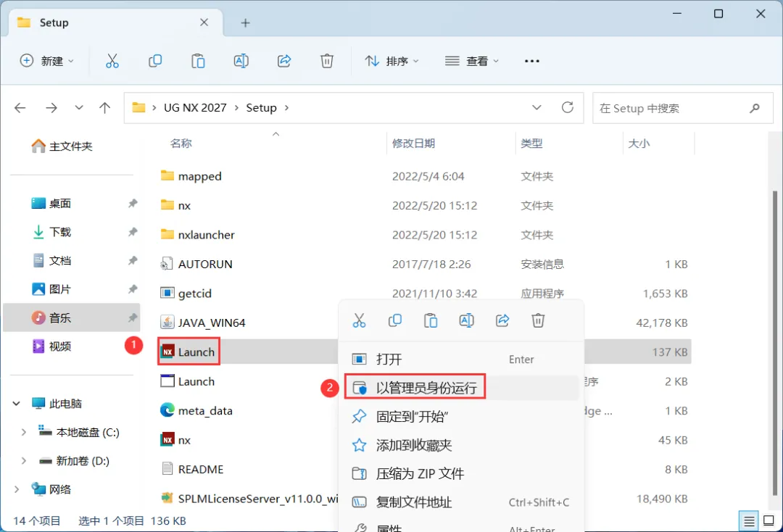Expand the address bar history dropdown
This screenshot has height=532, width=783.
click(x=536, y=107)
